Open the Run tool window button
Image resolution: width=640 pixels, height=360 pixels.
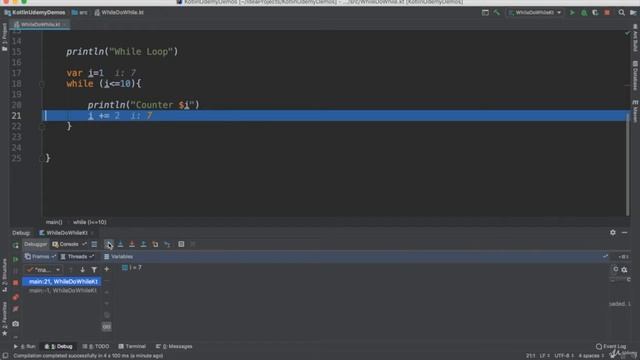[25, 347]
